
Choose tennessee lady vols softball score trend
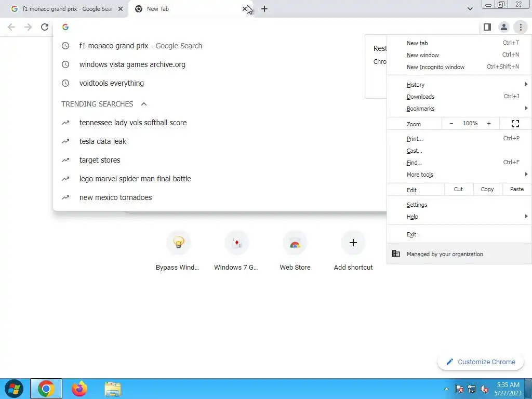[x=220, y=123]
